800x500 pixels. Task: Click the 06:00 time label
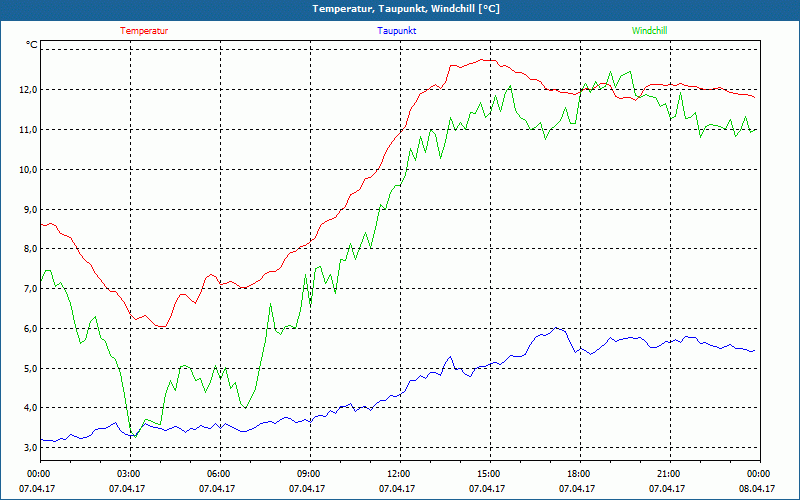pos(220,473)
